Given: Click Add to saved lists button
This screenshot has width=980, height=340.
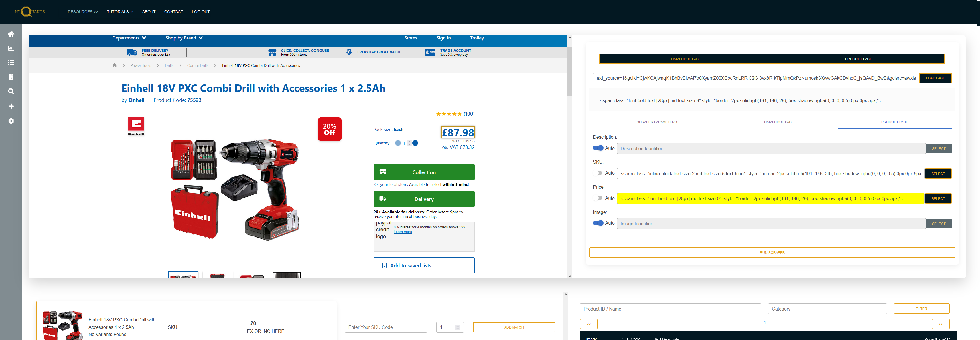Looking at the screenshot, I should point(424,266).
